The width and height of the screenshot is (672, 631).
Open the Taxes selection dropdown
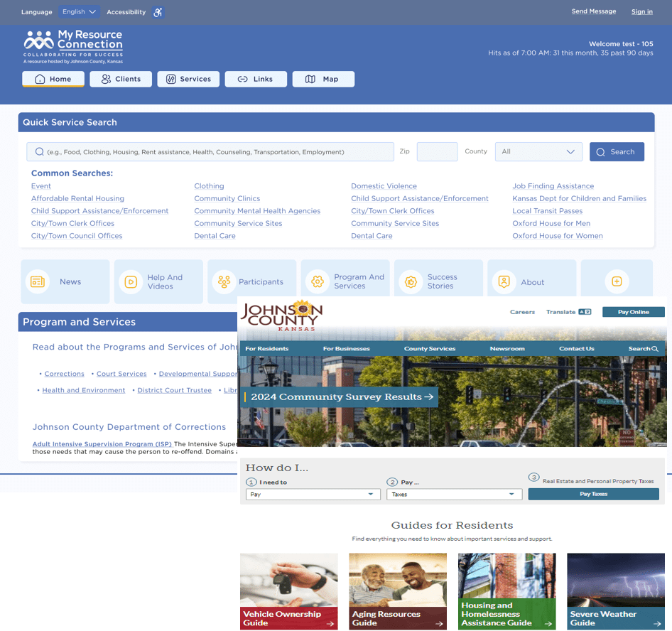(x=454, y=495)
